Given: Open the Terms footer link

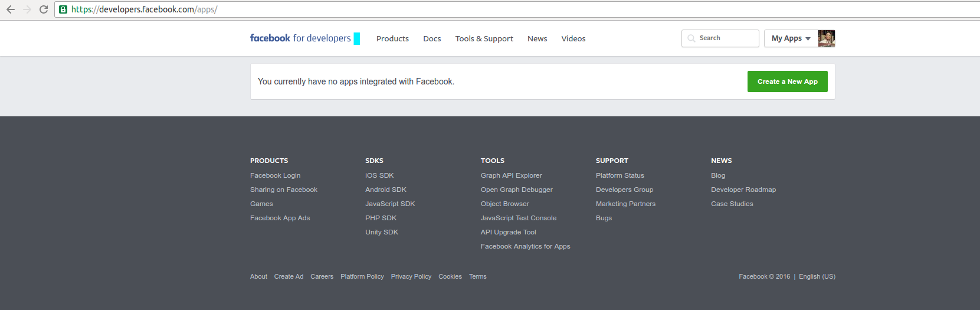Looking at the screenshot, I should [477, 276].
